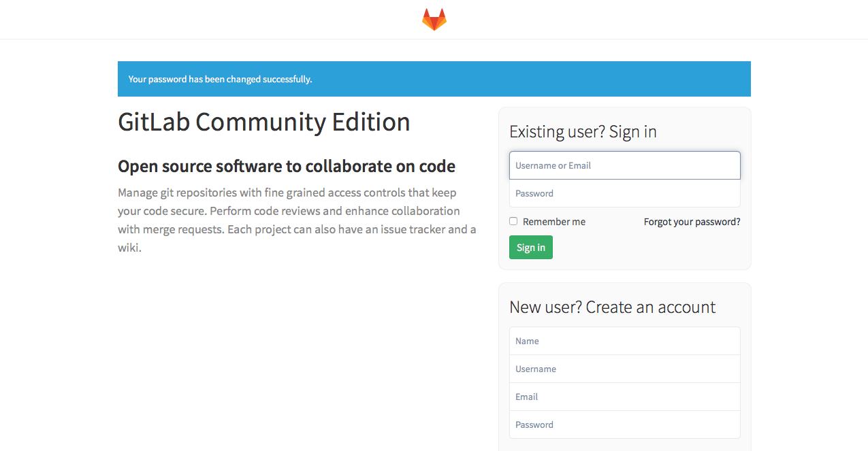The height and width of the screenshot is (451, 868).
Task: Click the project description paragraph
Action: 296,220
